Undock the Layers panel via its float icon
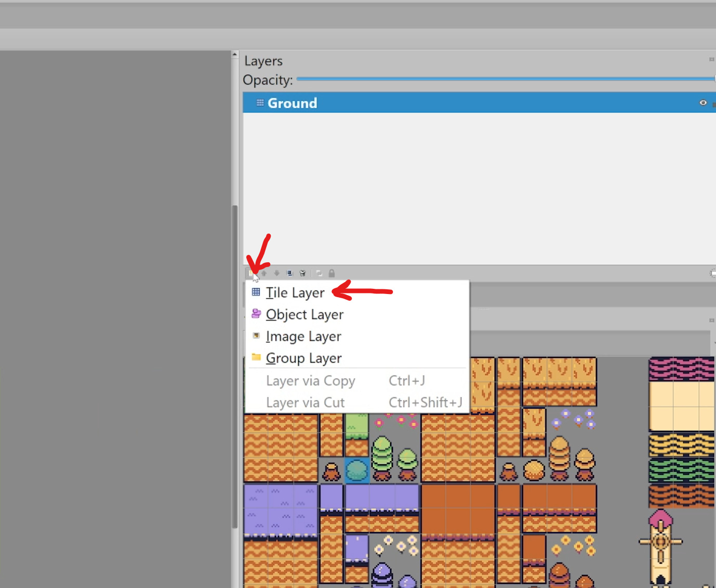Screen dimensions: 716x588 click(712, 59)
